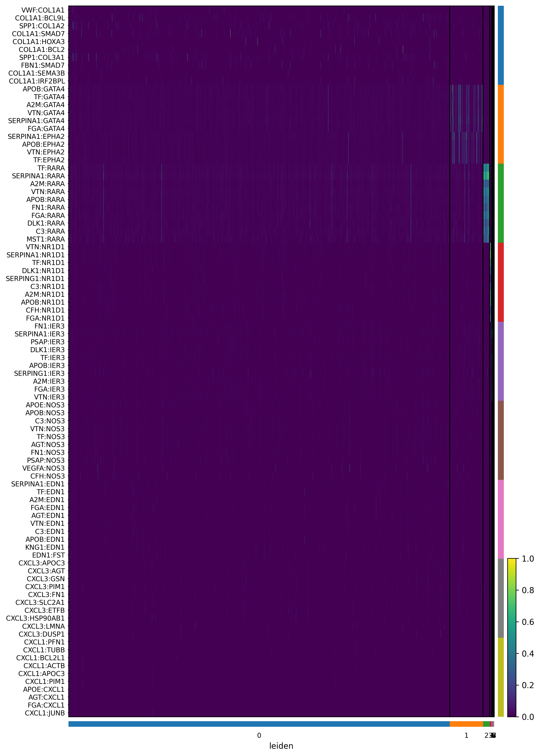Screen dimensions: 540x756
Task: Click the VEGFA:NOS3 row label
Action: tap(43, 468)
